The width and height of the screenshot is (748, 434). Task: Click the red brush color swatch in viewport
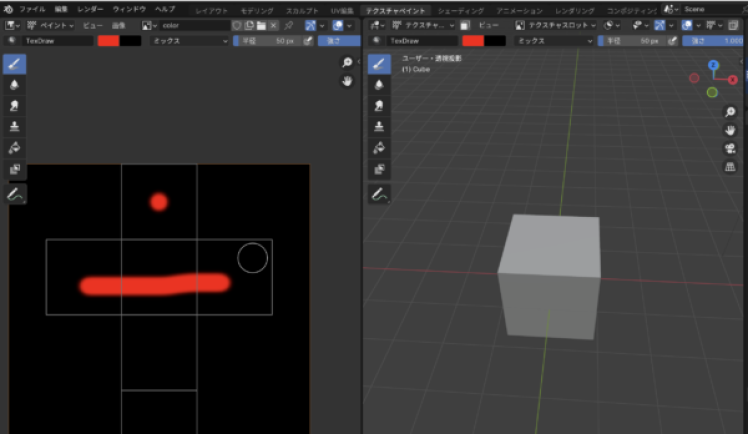pyautogui.click(x=473, y=41)
